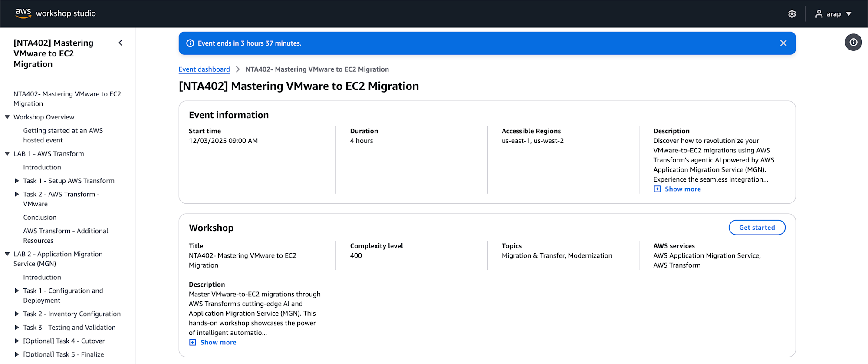Collapse LAB 1 - AWS Transform section
The height and width of the screenshot is (364, 868).
coord(7,154)
